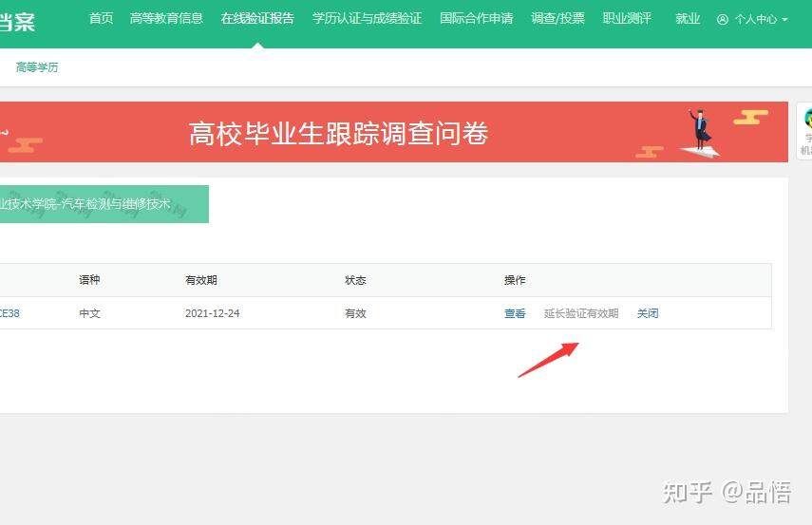
Task: Click 查看 link for the report
Action: pyautogui.click(x=515, y=313)
